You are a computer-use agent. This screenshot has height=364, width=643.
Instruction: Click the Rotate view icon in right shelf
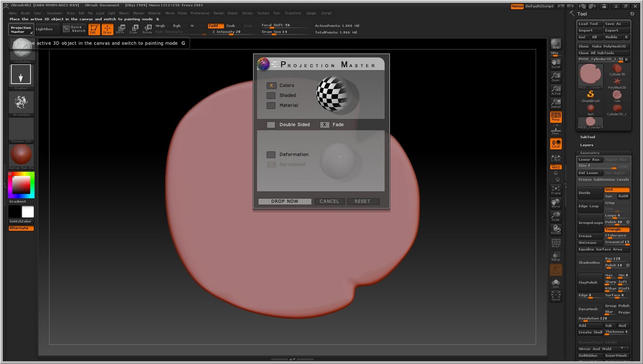point(556,230)
